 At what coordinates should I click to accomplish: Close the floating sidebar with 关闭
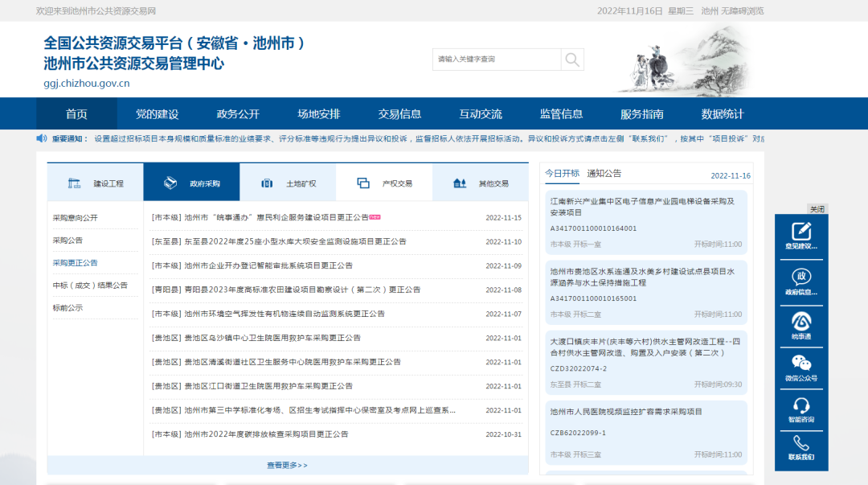(817, 209)
